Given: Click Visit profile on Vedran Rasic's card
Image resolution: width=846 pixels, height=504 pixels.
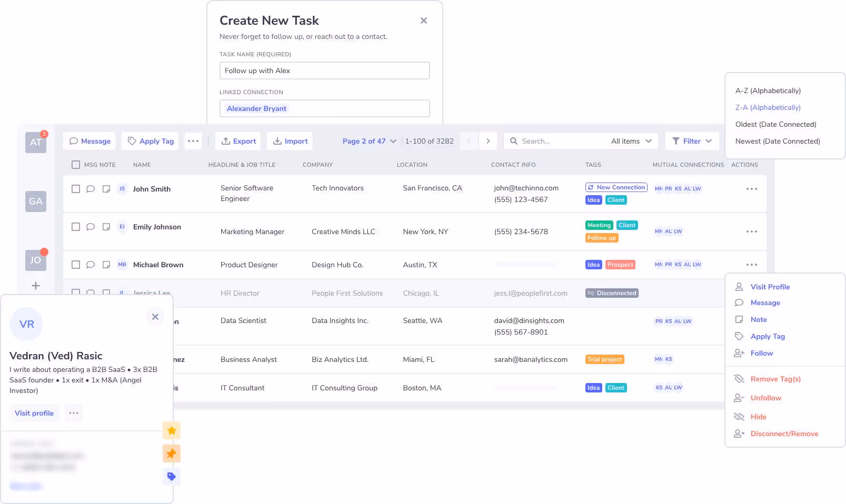Looking at the screenshot, I should (x=34, y=413).
